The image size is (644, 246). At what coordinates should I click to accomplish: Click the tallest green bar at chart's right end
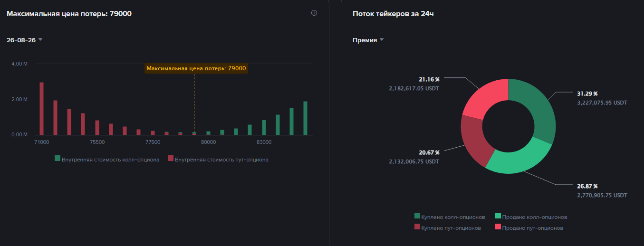(305, 118)
